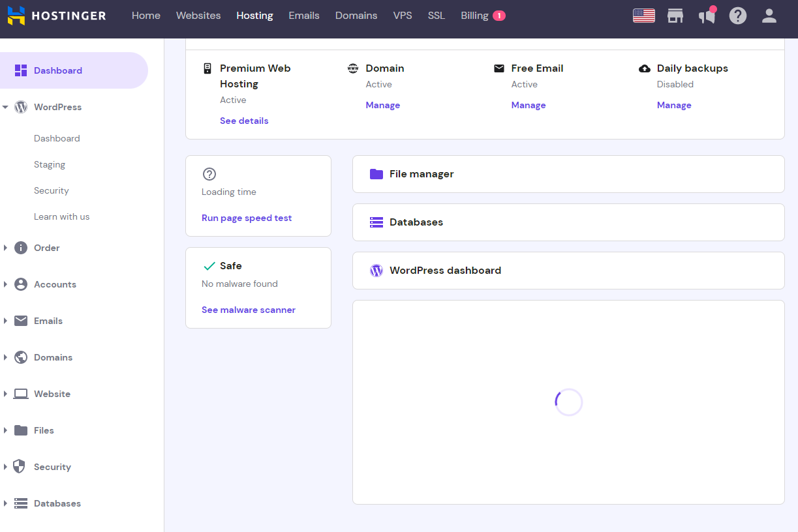798x532 pixels.
Task: Expand the Databases sidebar section arrow
Action: point(5,503)
